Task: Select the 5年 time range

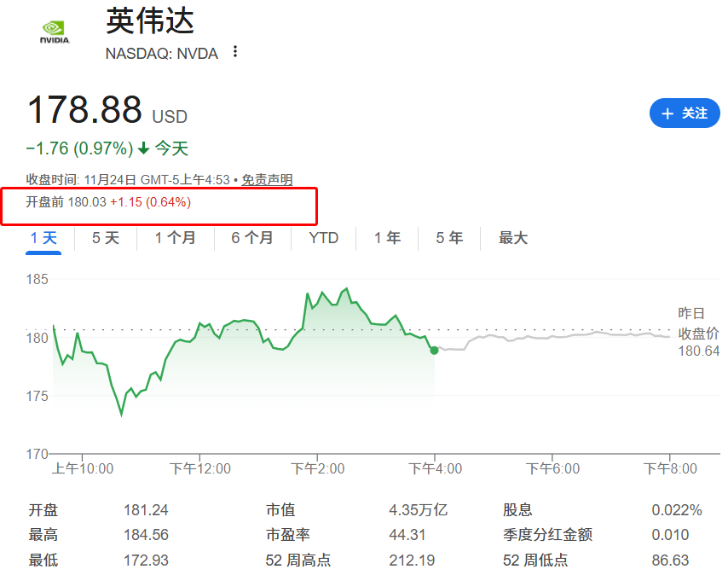Action: coord(448,239)
